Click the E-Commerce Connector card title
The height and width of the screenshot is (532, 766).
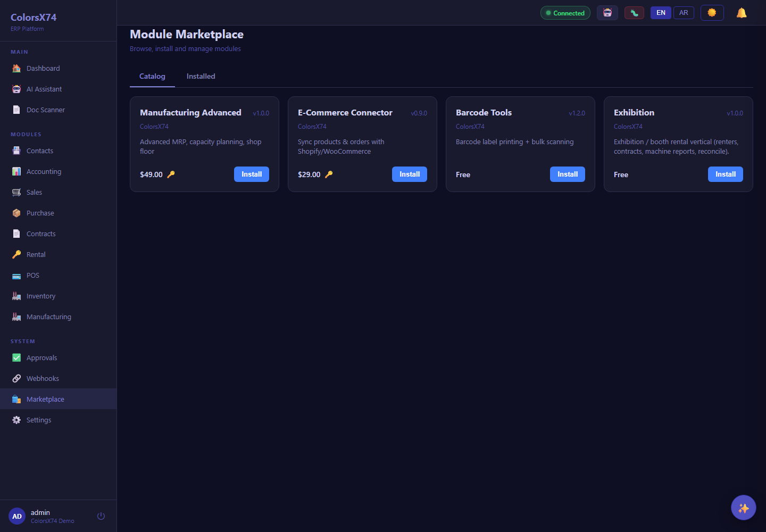click(x=345, y=113)
